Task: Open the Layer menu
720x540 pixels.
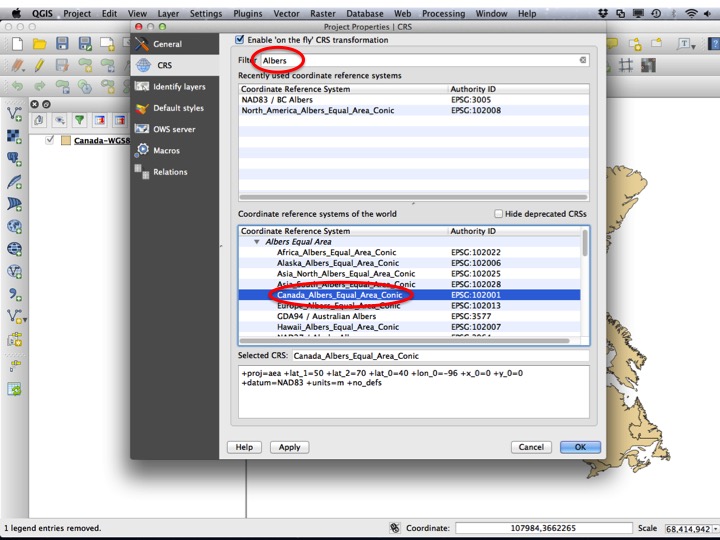Action: 168,14
